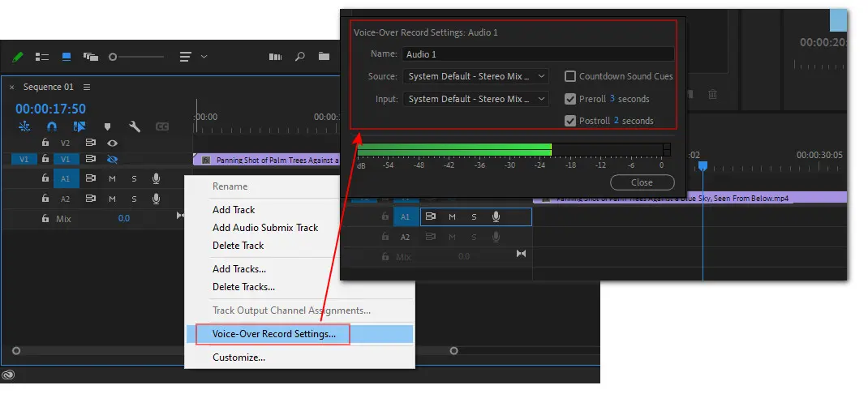
Task: Click Preroll 3 seconds value
Action: coord(612,98)
